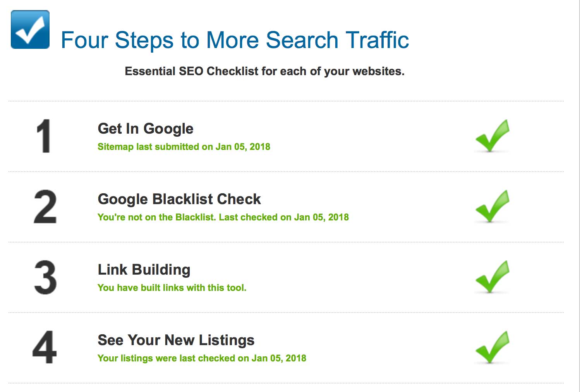The width and height of the screenshot is (580, 392).
Task: Open the Get In Google step
Action: pyautogui.click(x=146, y=129)
